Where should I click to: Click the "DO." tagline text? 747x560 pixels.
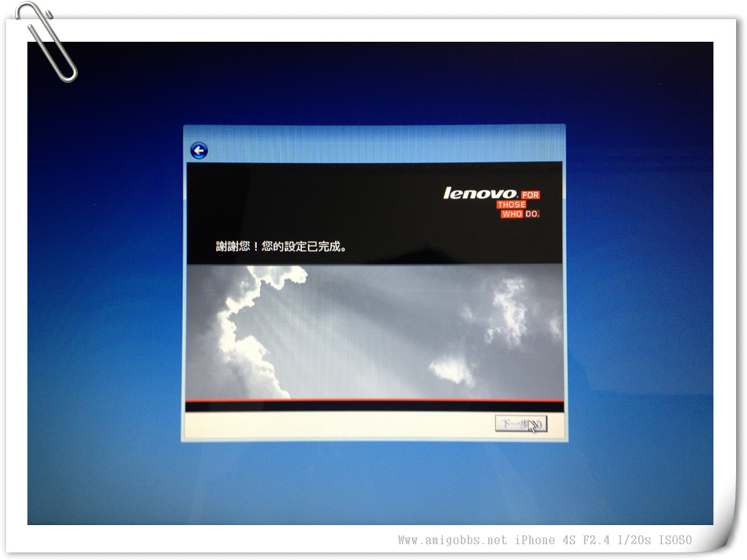pos(533,214)
